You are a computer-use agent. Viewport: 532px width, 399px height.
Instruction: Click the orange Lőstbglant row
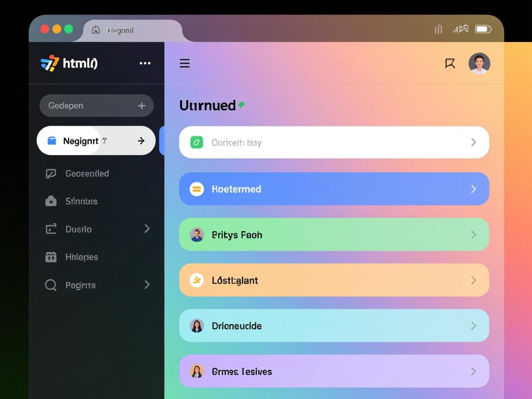click(333, 280)
